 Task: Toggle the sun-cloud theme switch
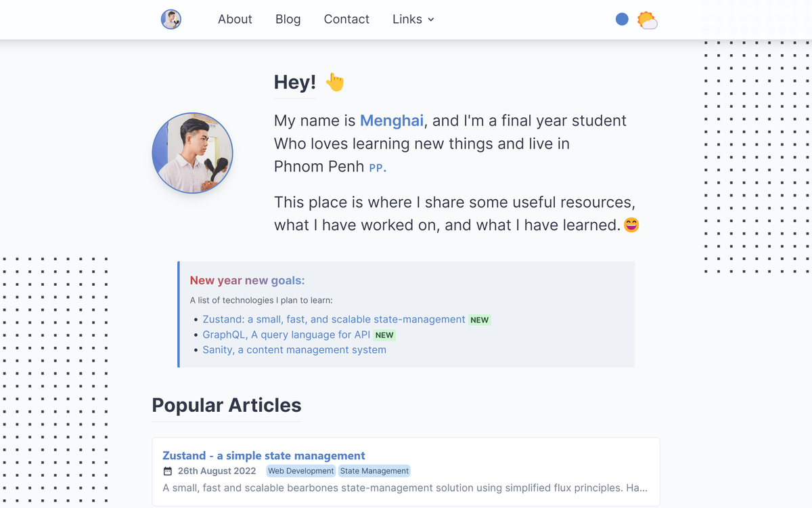click(647, 20)
